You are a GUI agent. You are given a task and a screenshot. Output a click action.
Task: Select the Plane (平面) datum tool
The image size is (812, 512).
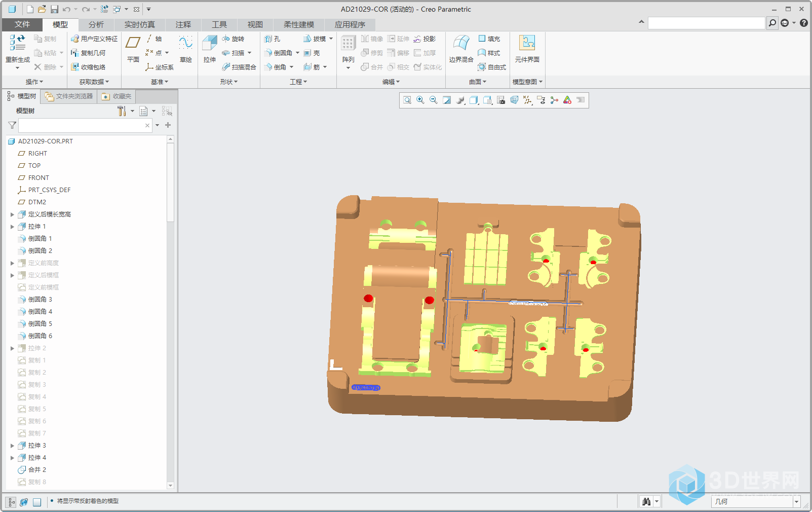(133, 49)
